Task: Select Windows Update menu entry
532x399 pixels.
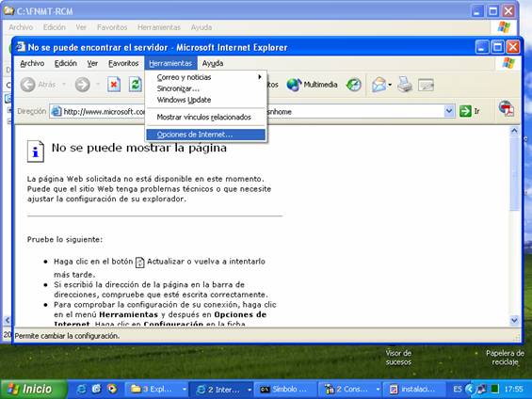Action: (x=205, y=100)
